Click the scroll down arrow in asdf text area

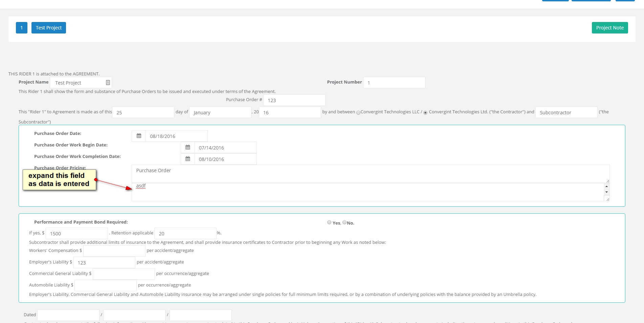pyautogui.click(x=606, y=192)
